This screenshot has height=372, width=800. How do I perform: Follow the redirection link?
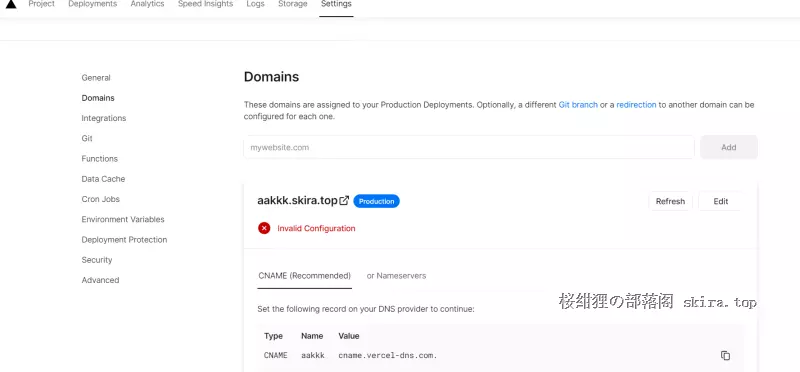tap(636, 105)
